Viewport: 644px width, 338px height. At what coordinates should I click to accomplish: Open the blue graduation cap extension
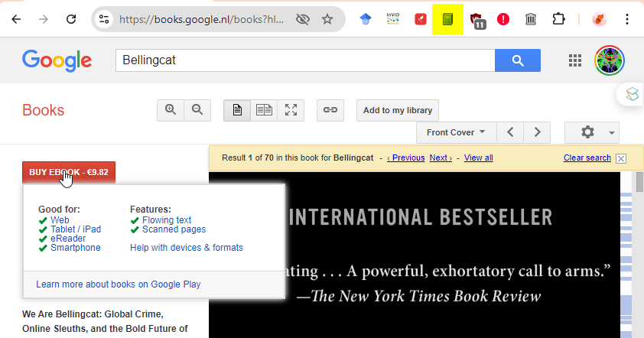pyautogui.click(x=365, y=19)
